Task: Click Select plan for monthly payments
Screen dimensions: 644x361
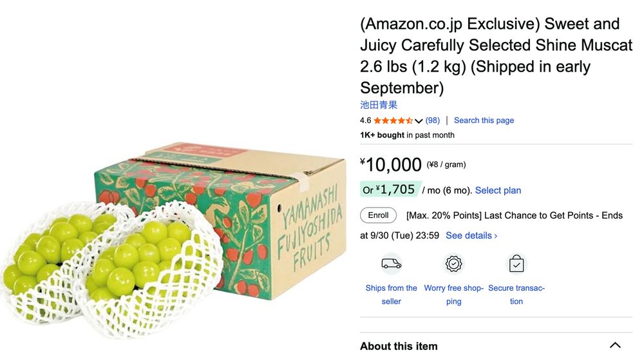Action: pos(498,190)
